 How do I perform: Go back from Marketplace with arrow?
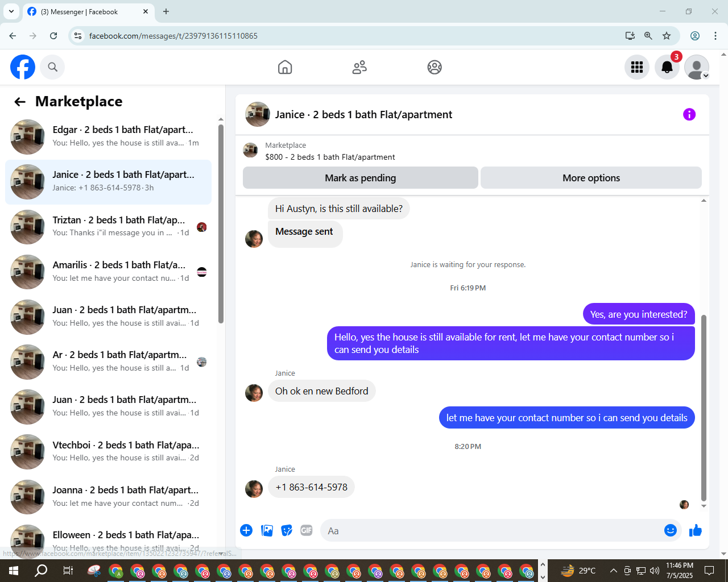[x=20, y=102]
